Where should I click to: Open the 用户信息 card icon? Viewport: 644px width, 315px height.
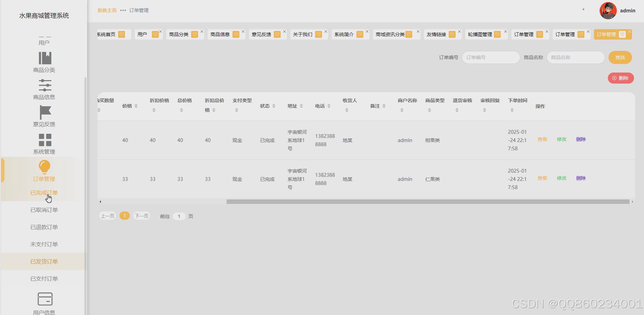[45, 299]
